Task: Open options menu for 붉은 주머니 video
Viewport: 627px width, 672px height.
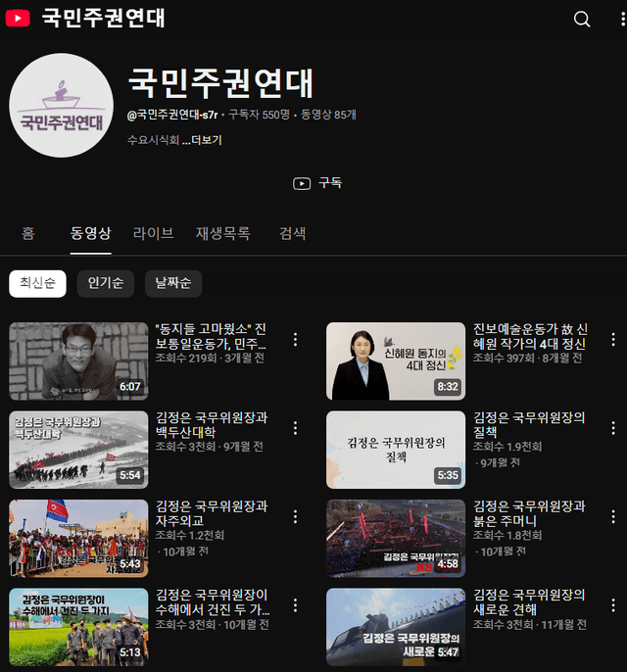Action: pos(613,517)
